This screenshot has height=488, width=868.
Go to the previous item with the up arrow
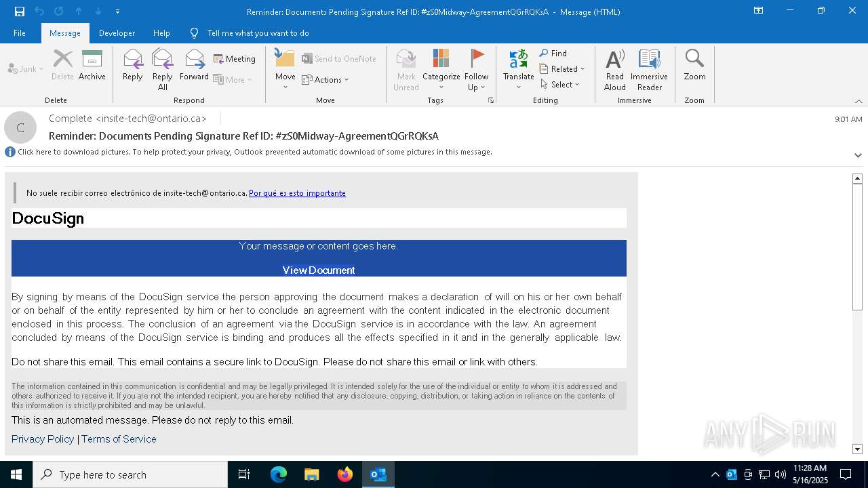[x=79, y=12]
